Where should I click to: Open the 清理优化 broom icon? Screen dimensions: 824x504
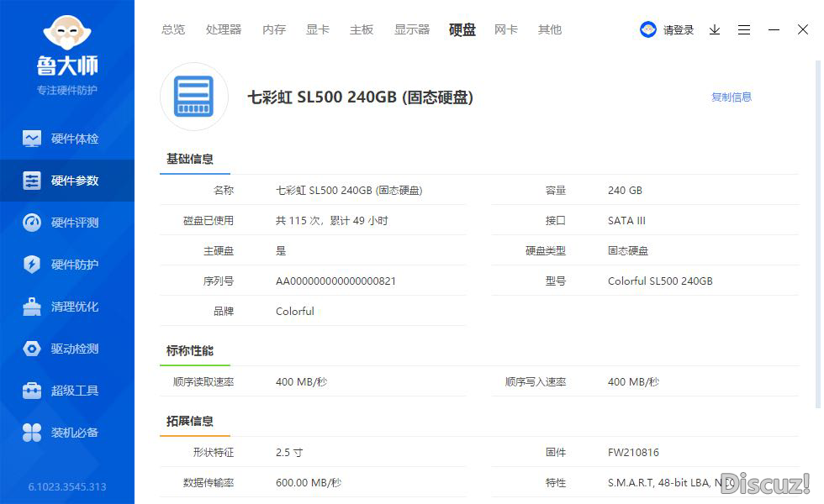tap(32, 307)
